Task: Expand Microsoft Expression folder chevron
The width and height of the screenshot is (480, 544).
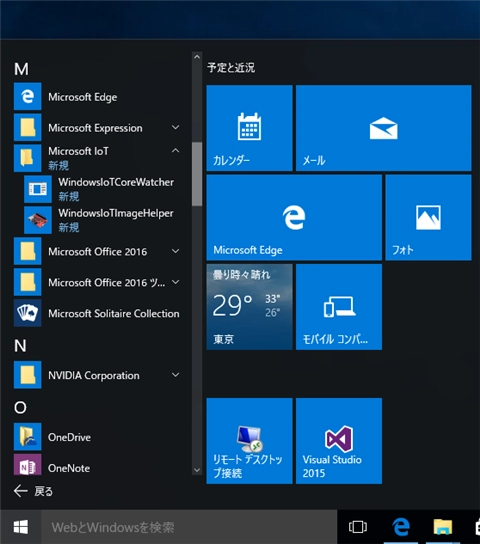Action: tap(176, 127)
